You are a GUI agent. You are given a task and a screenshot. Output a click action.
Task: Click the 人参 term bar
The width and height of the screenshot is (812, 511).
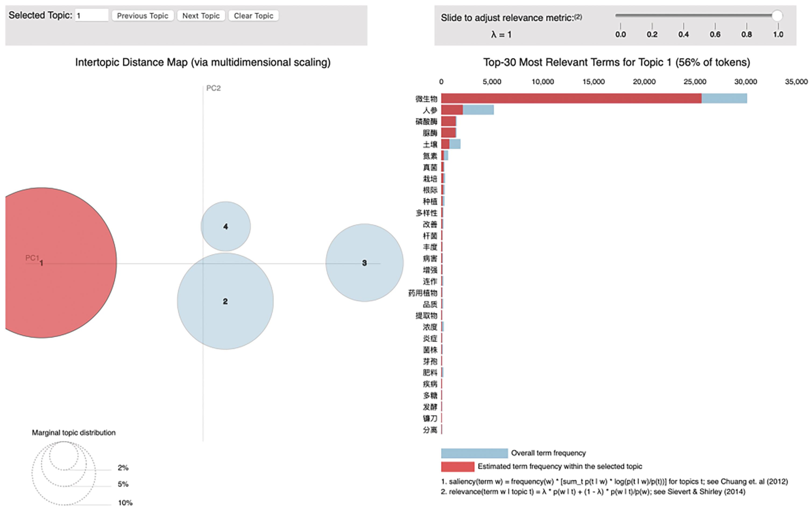coord(467,110)
